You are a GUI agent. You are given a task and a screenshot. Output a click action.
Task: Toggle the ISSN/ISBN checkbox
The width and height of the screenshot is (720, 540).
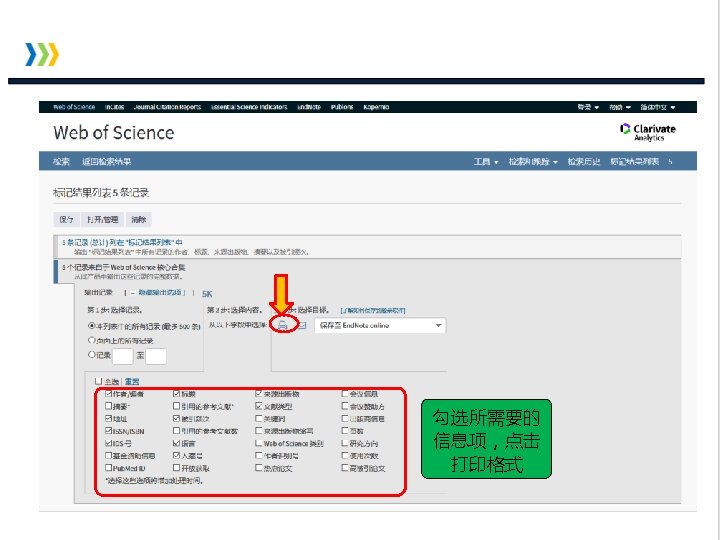[x=108, y=431]
